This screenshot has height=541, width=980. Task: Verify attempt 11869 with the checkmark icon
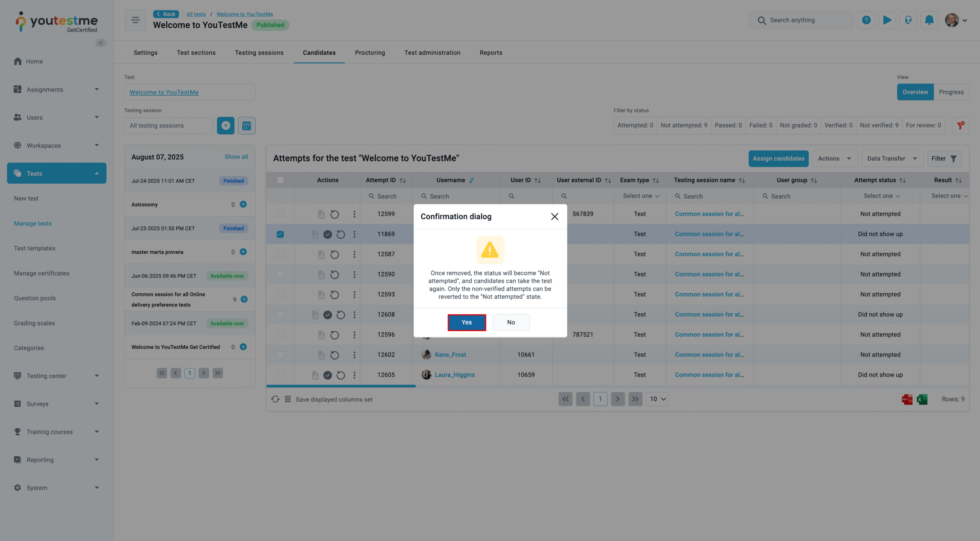327,235
